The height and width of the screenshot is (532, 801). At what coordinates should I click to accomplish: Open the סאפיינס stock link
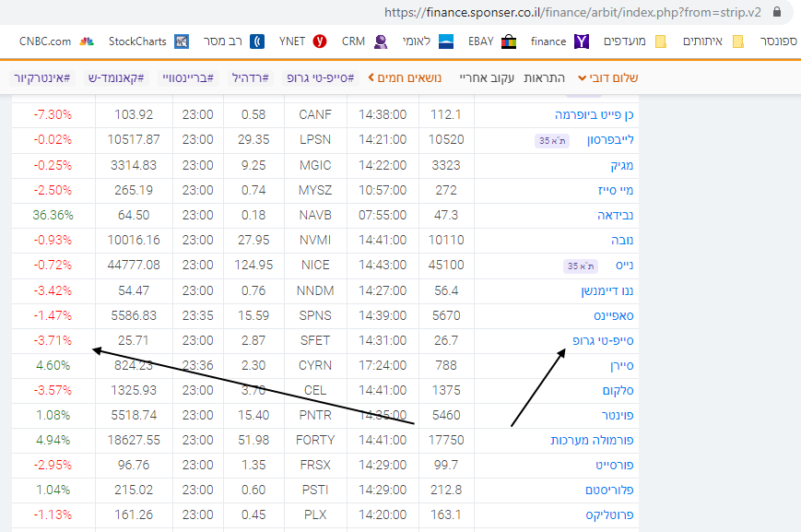point(614,316)
